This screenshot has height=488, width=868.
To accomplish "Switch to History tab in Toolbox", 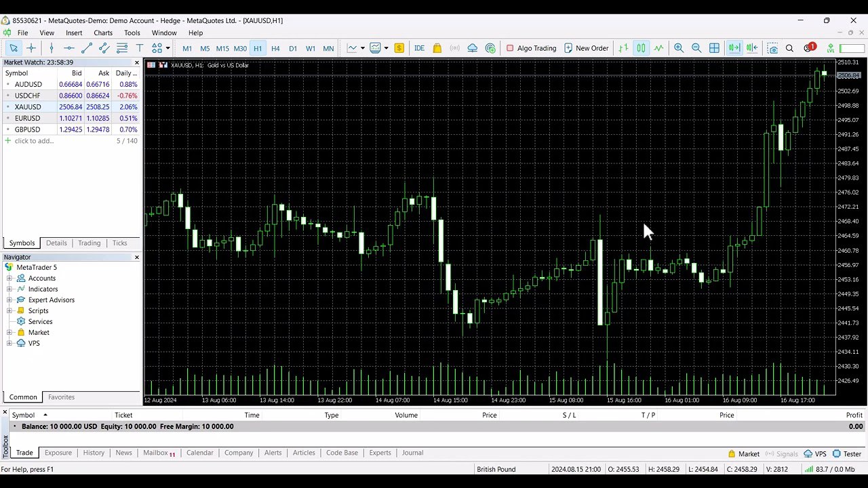I will 94,453.
